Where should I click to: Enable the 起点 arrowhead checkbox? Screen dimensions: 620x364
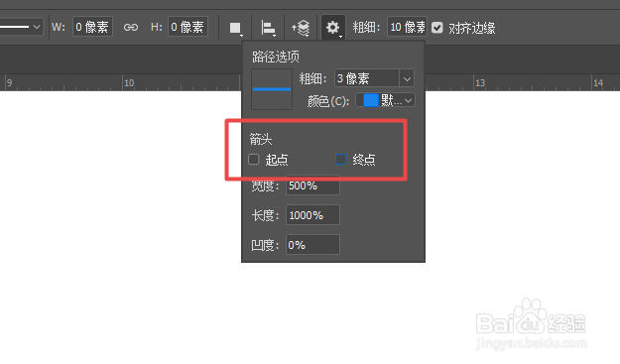pyautogui.click(x=254, y=160)
